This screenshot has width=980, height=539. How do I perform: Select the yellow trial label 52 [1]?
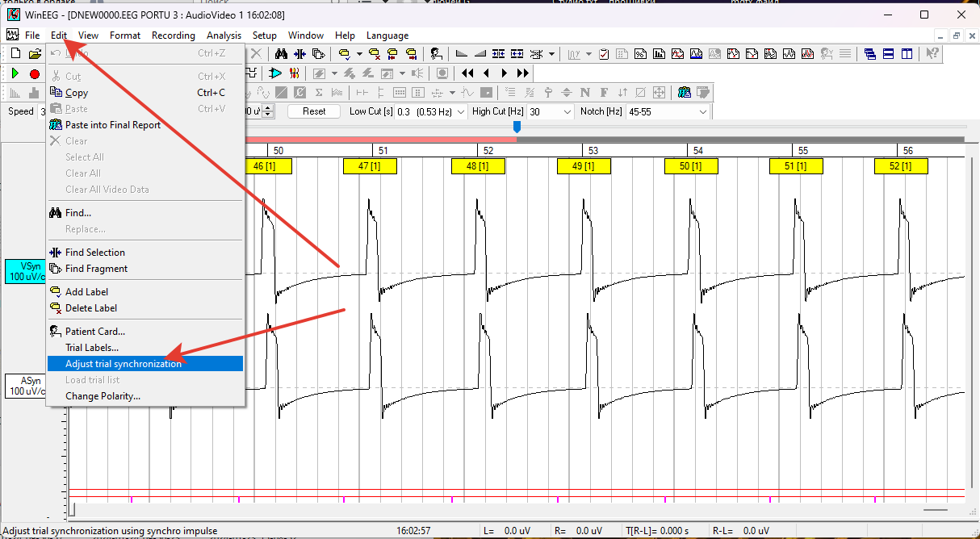tap(901, 166)
